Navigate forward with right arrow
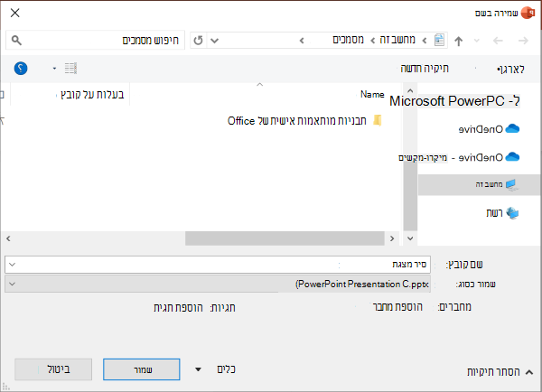This screenshot has width=542, height=392. (523, 41)
